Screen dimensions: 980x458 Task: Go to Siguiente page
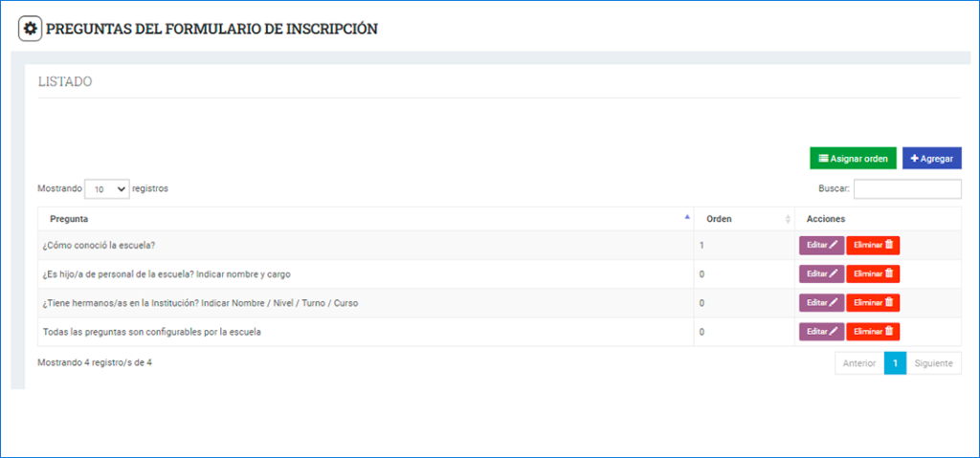[933, 363]
